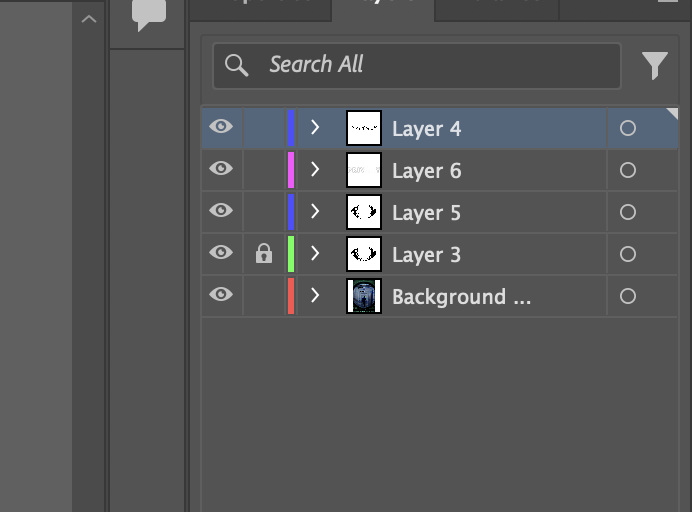This screenshot has height=512, width=692.
Task: Click the target circle for Layer 6
Action: click(628, 171)
